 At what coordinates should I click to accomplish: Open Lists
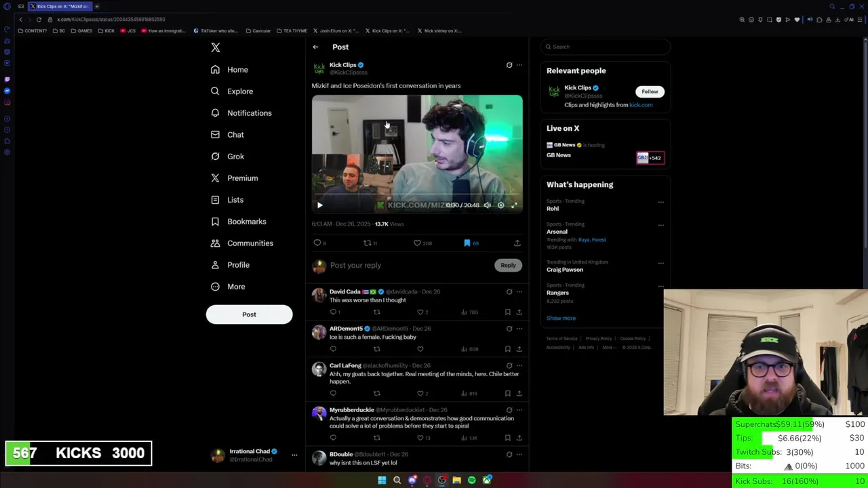point(226,200)
